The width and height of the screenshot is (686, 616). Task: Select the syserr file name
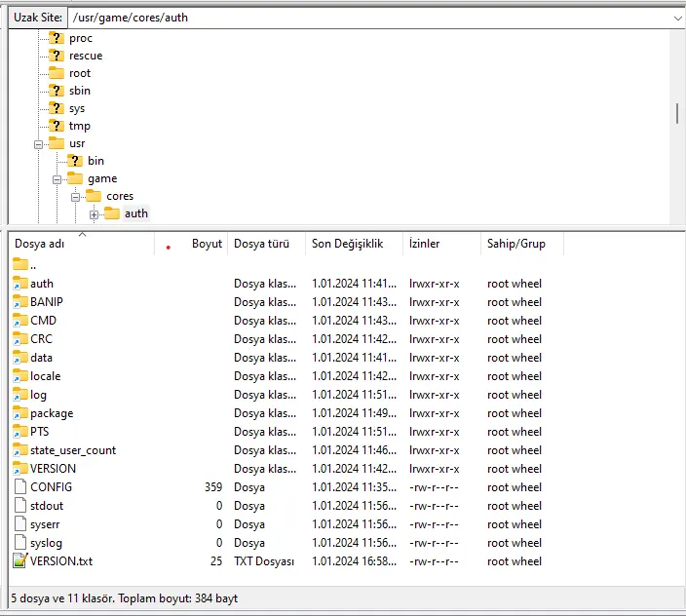(45, 524)
